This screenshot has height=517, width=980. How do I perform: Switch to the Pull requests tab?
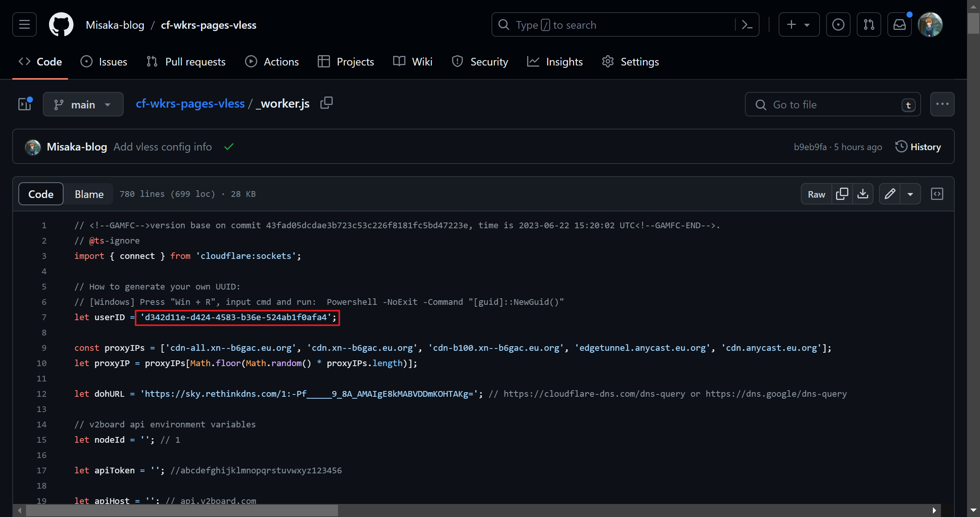[x=186, y=62]
